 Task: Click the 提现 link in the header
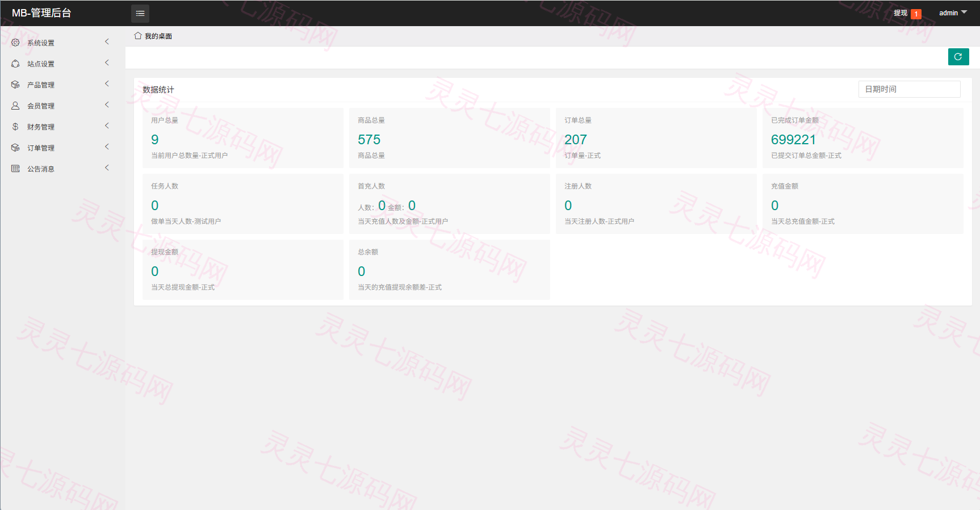[x=901, y=13]
